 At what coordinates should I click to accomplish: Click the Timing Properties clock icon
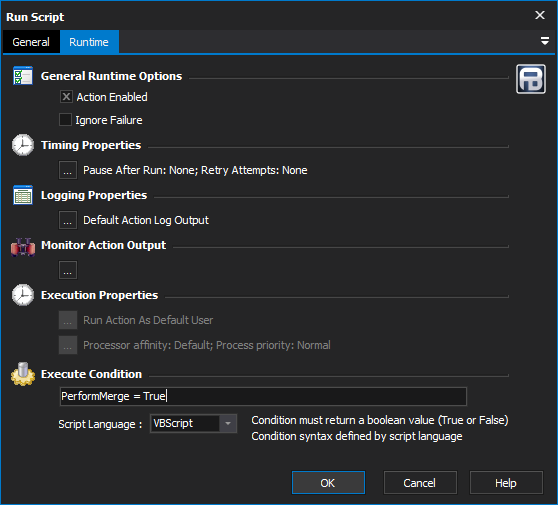[x=23, y=145]
